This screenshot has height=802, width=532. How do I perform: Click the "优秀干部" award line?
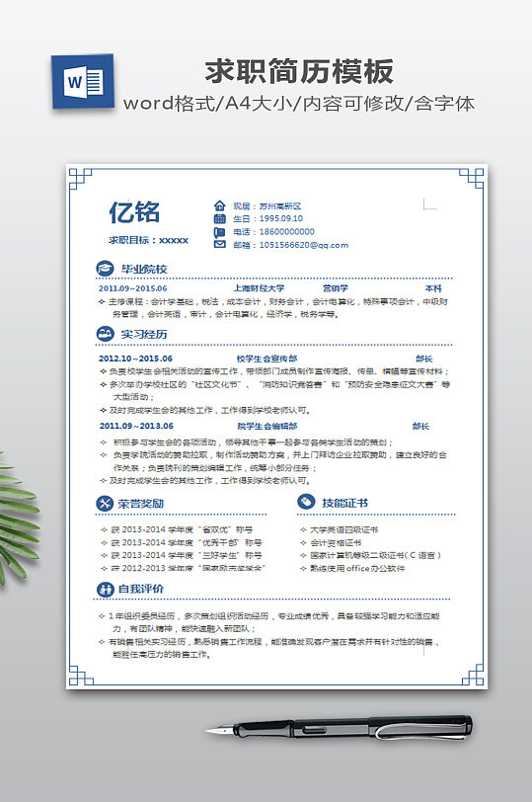[181, 542]
